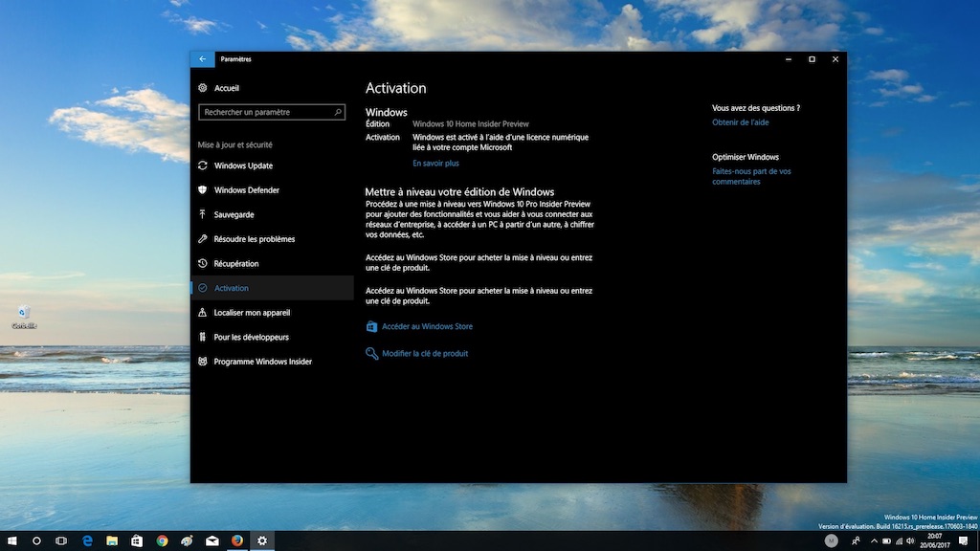Click Faites-nous part de vos commentaires link
This screenshot has height=551, width=980.
(751, 176)
